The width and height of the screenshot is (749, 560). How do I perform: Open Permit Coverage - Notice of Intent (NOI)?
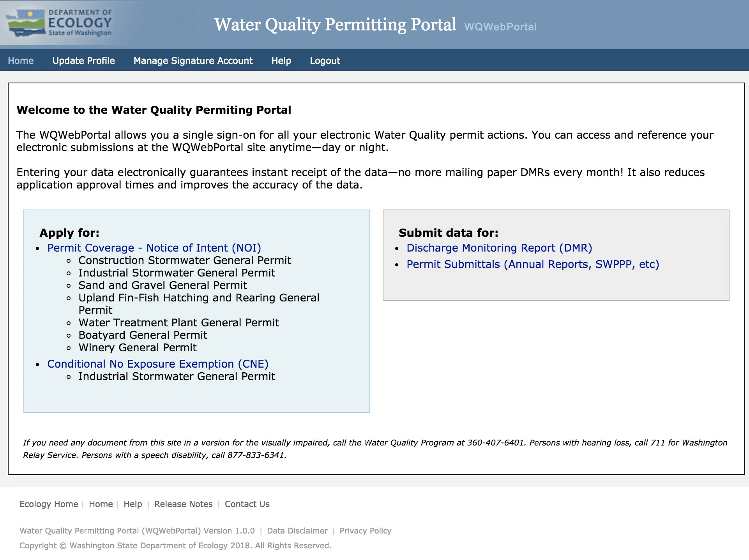154,248
